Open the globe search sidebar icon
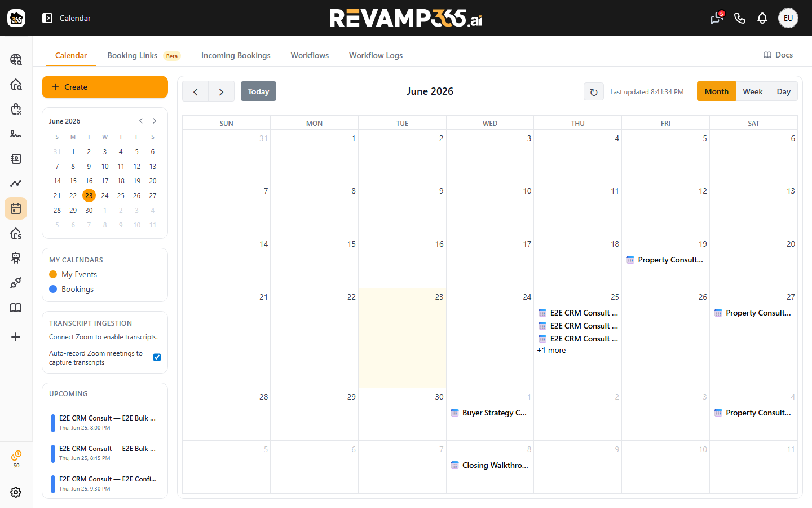The image size is (812, 508). click(x=16, y=59)
